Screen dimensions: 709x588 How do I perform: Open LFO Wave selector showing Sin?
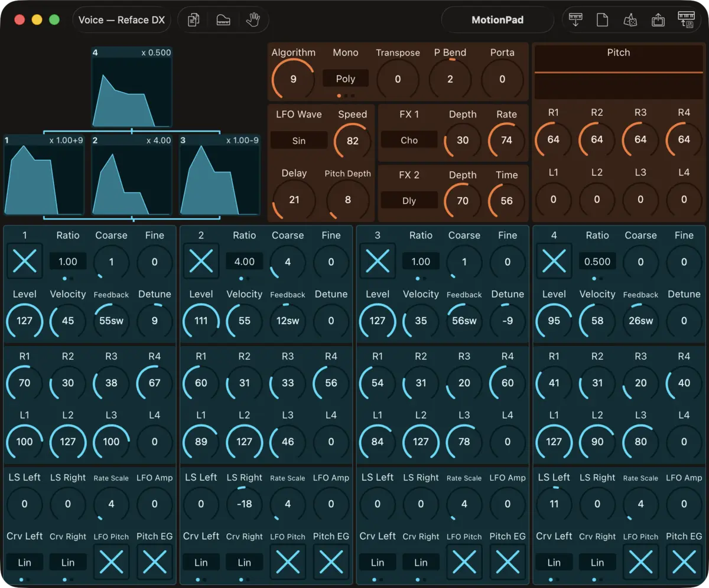pos(299,141)
